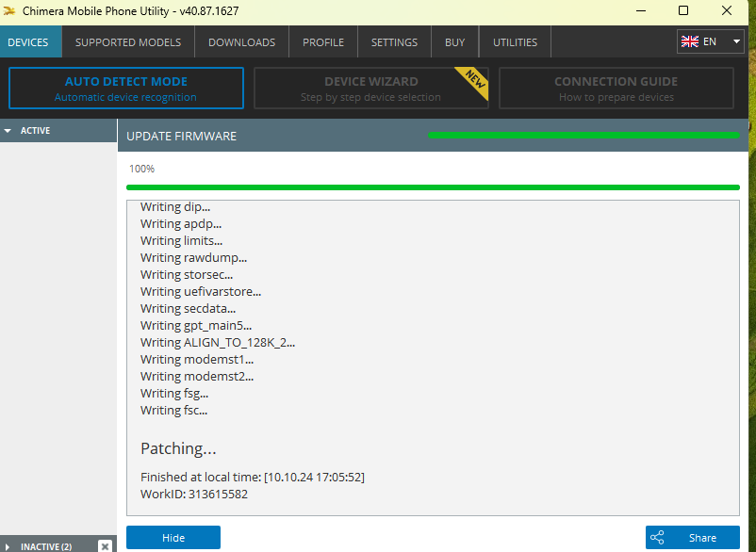Open the UTILITIES tab
The height and width of the screenshot is (552, 756).
[515, 42]
